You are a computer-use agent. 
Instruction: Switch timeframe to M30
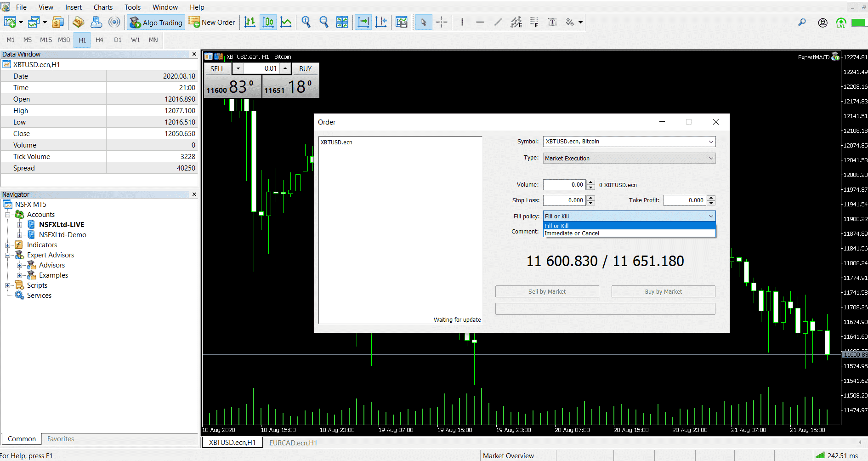click(x=64, y=40)
